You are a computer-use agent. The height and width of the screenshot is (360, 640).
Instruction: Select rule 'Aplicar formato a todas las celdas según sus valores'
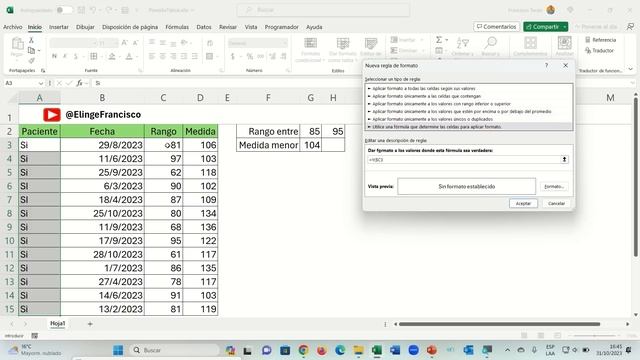pos(424,89)
